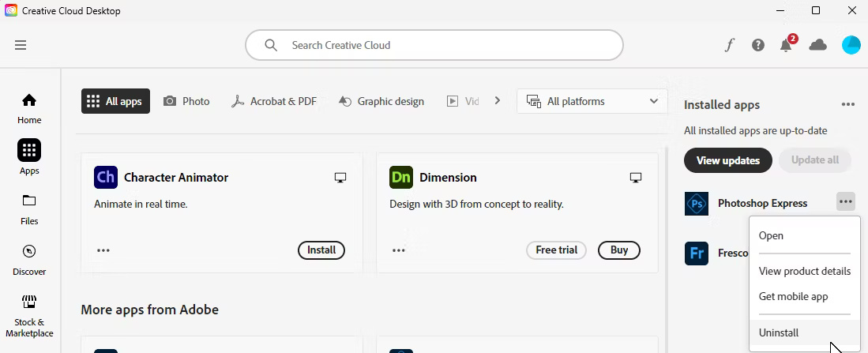Click the Fresco name text
Screen dimensions: 868x353
(734, 253)
